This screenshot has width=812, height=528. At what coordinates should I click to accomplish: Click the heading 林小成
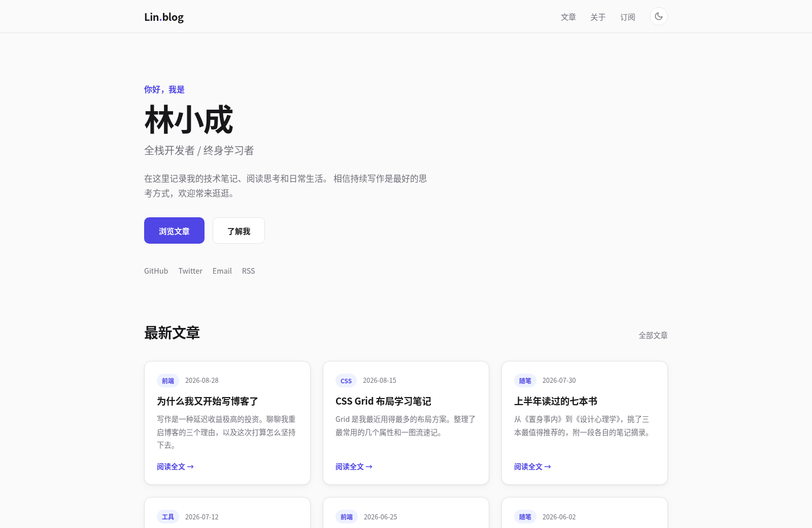click(x=189, y=120)
